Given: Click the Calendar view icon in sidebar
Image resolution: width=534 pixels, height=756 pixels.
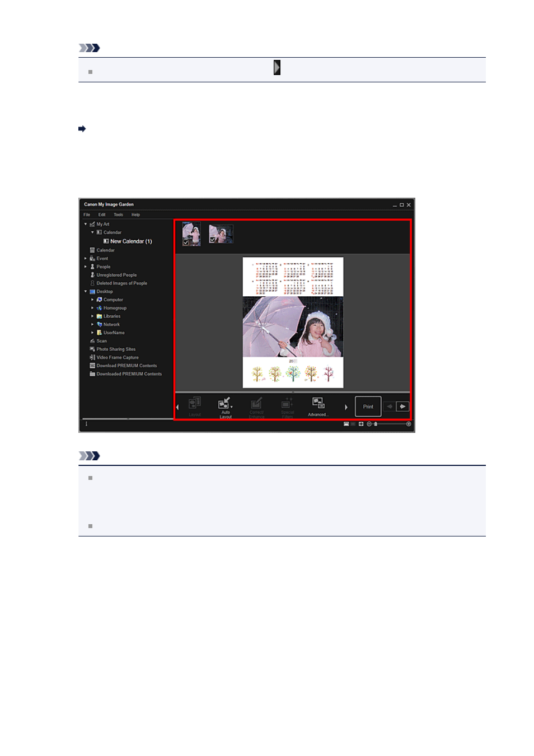Looking at the screenshot, I should pos(92,250).
